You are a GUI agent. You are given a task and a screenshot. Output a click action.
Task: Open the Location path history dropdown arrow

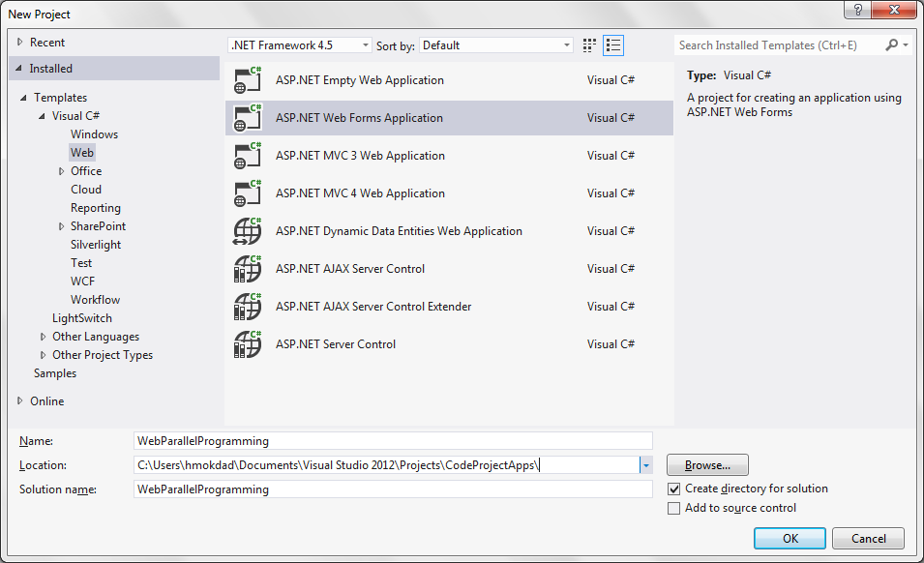(646, 465)
